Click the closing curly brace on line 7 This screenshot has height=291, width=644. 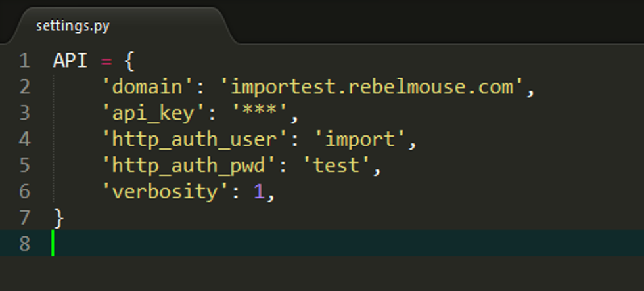pyautogui.click(x=58, y=217)
